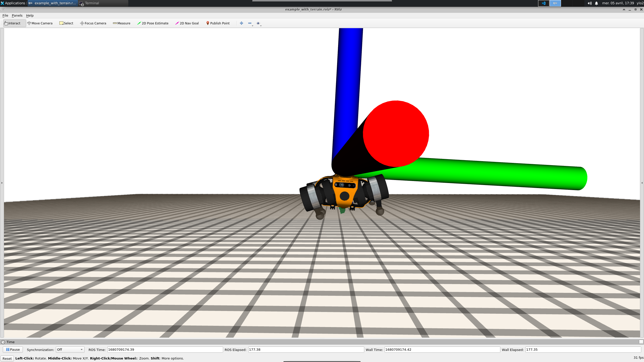This screenshot has width=644, height=362.
Task: Choose the 2D Pose Estimate tool
Action: (153, 23)
